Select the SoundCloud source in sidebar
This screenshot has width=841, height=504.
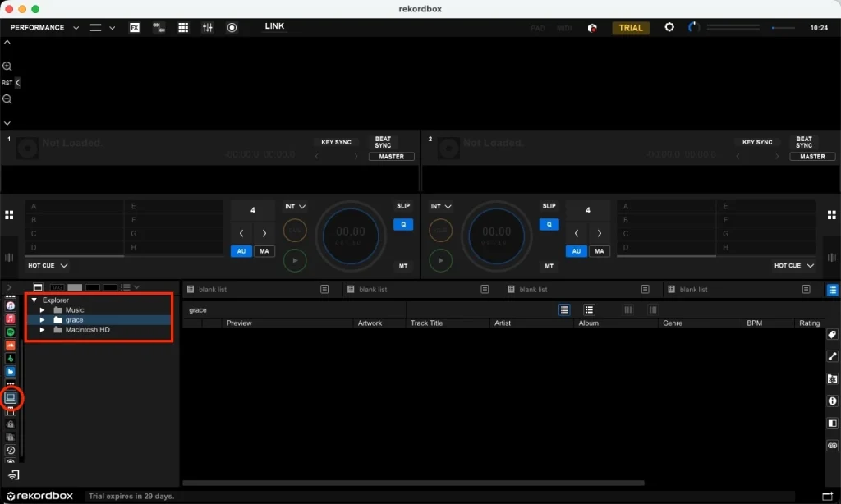pos(11,345)
